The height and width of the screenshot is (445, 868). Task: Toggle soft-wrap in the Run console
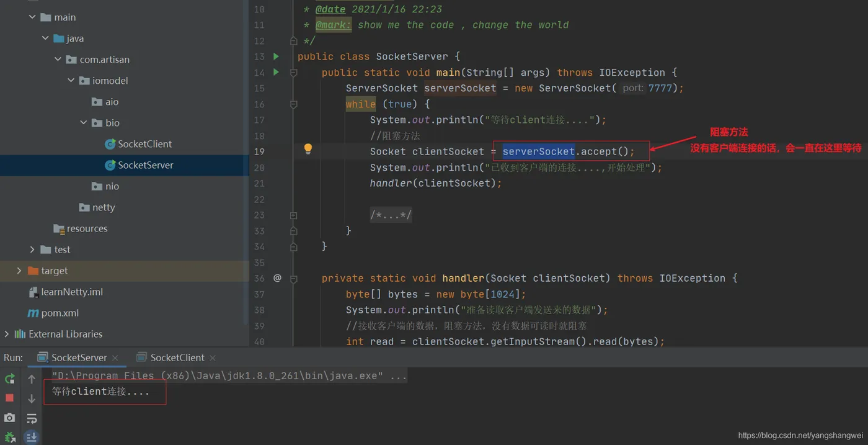tap(32, 418)
